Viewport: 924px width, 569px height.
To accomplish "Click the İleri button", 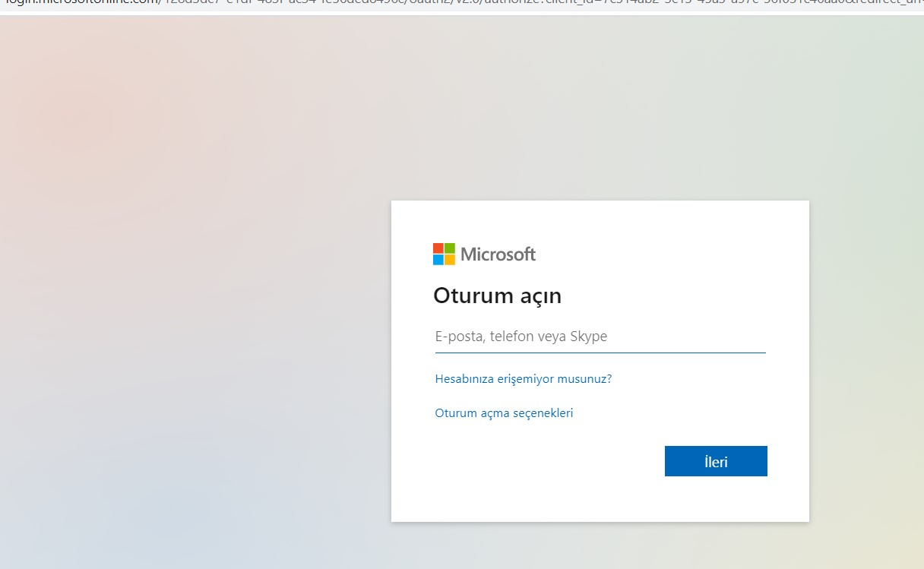I will pos(716,461).
